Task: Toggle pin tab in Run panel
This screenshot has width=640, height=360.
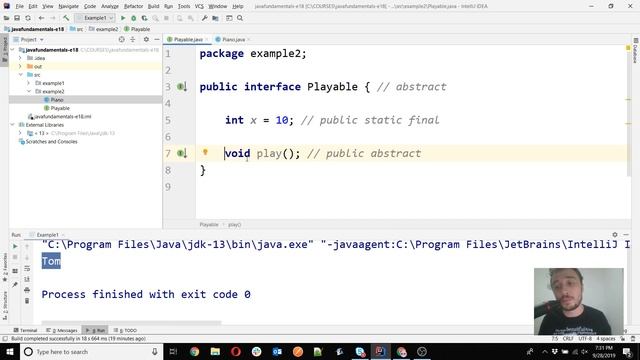Action: [15, 284]
